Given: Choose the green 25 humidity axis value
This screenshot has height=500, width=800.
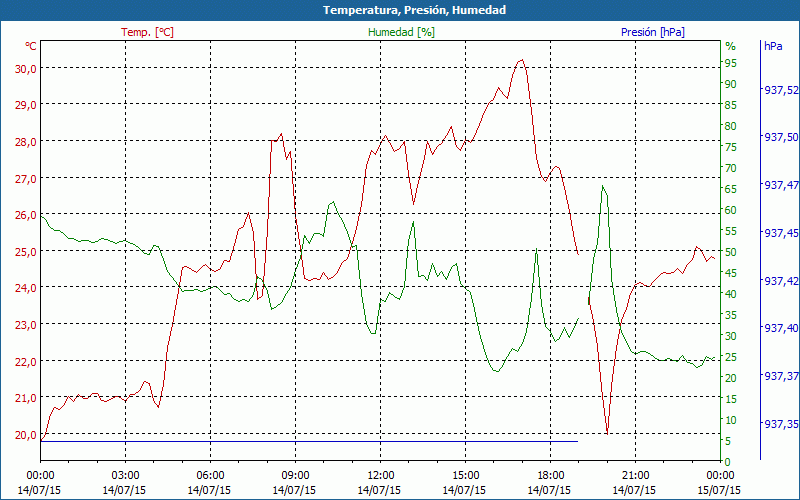Looking at the screenshot, I should 731,357.
